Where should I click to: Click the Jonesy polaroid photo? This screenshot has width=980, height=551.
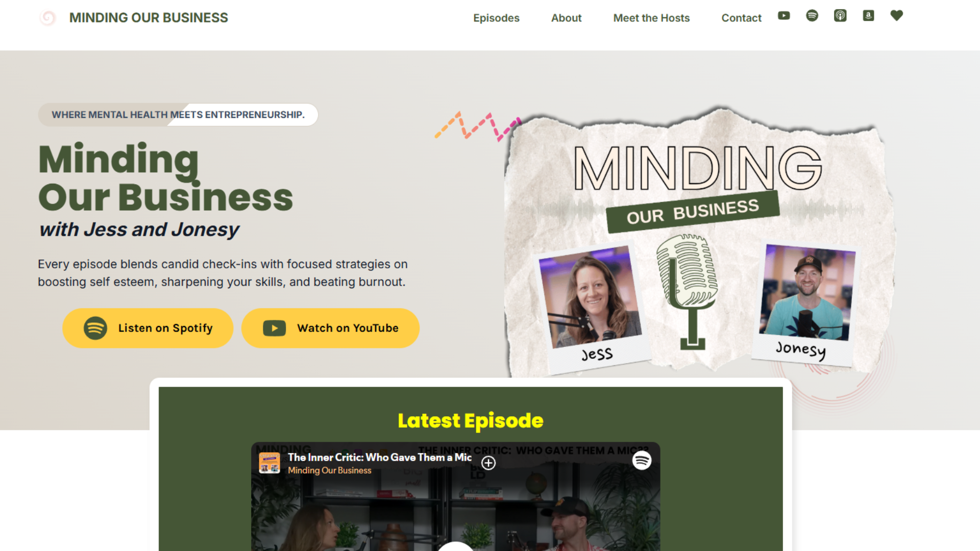pos(805,304)
